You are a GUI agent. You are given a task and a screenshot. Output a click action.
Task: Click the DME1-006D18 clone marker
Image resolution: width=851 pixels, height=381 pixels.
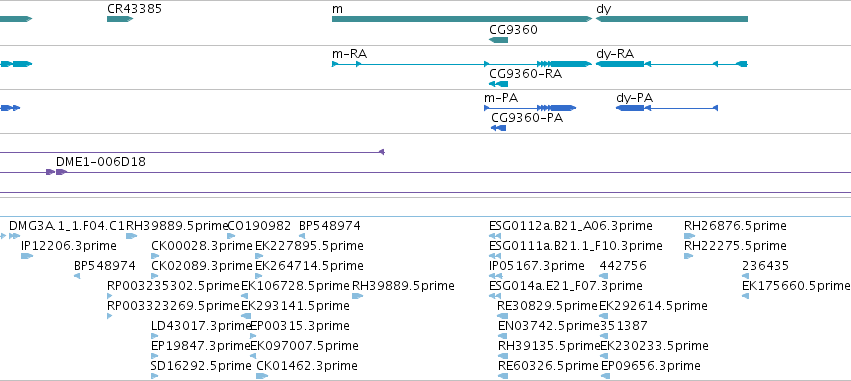coord(56,172)
